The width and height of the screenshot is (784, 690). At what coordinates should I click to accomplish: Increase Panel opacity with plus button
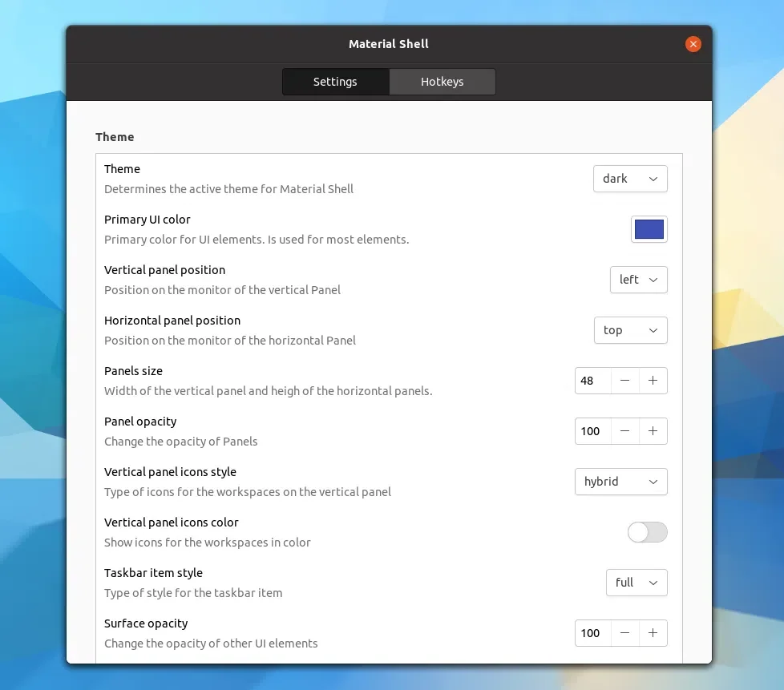tap(653, 431)
